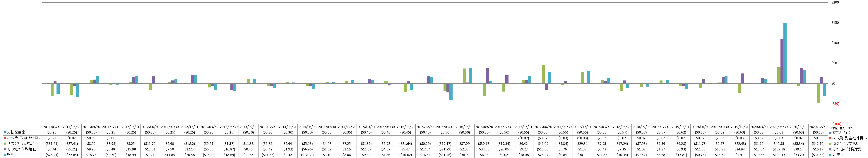Click the 2012/12/31 date header
The height and width of the screenshot is (158, 868).
click(189, 127)
